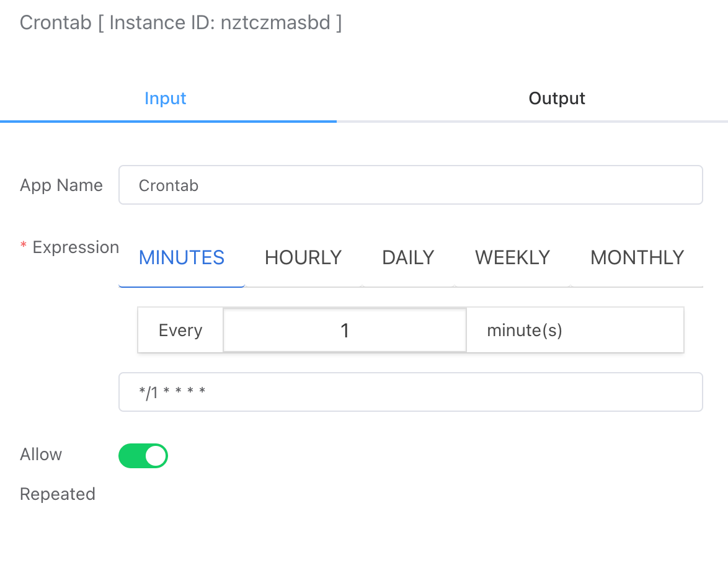The image size is (728, 578).
Task: Click the "Expression" field label
Action: pyautogui.click(x=76, y=247)
